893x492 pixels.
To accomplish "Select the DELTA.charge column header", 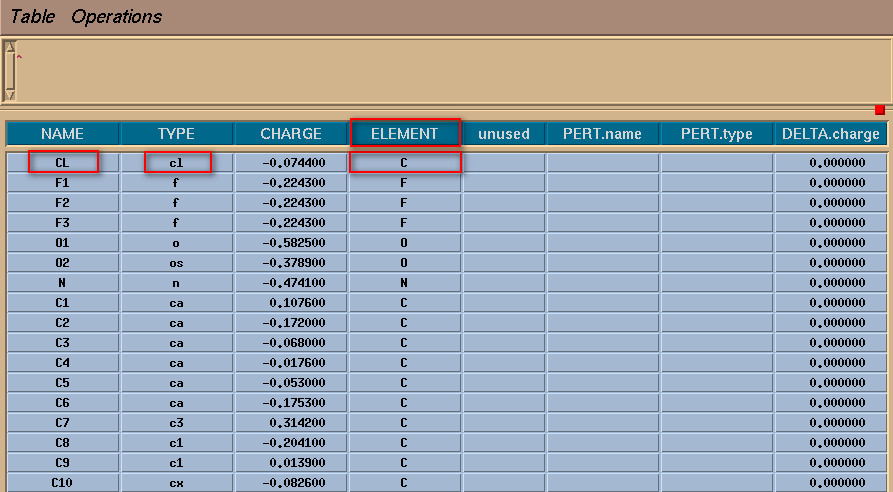I will (x=830, y=133).
